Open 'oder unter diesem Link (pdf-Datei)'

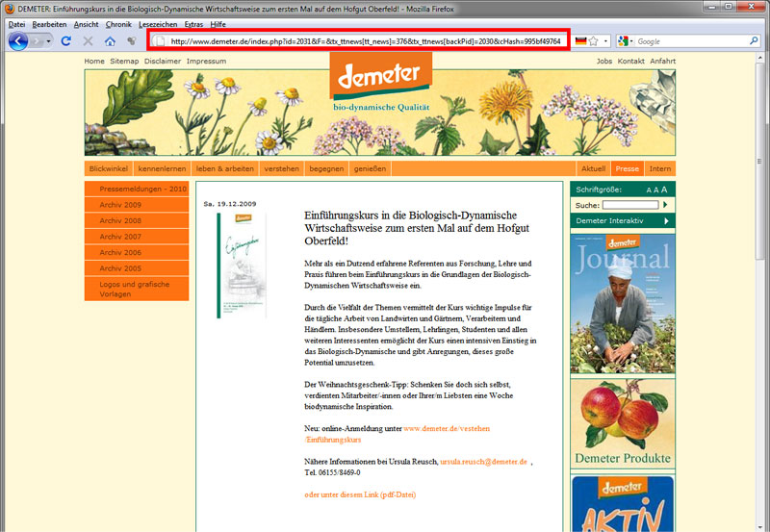(x=360, y=494)
